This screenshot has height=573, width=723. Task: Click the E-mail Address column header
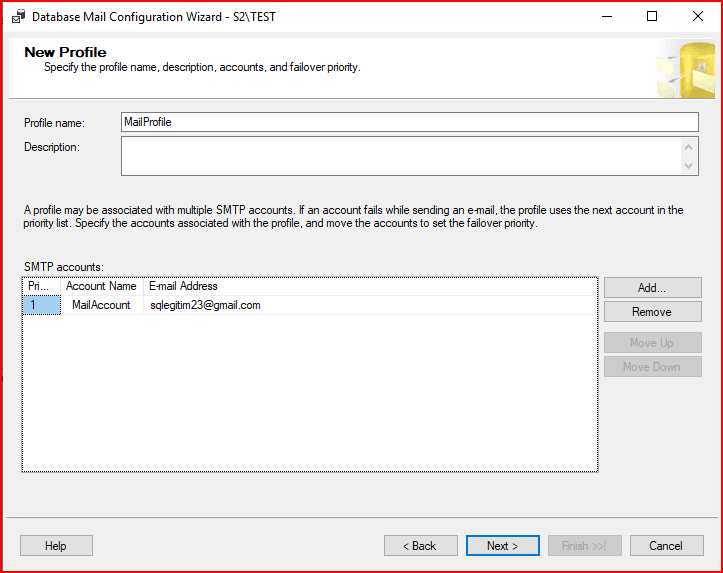pos(184,286)
